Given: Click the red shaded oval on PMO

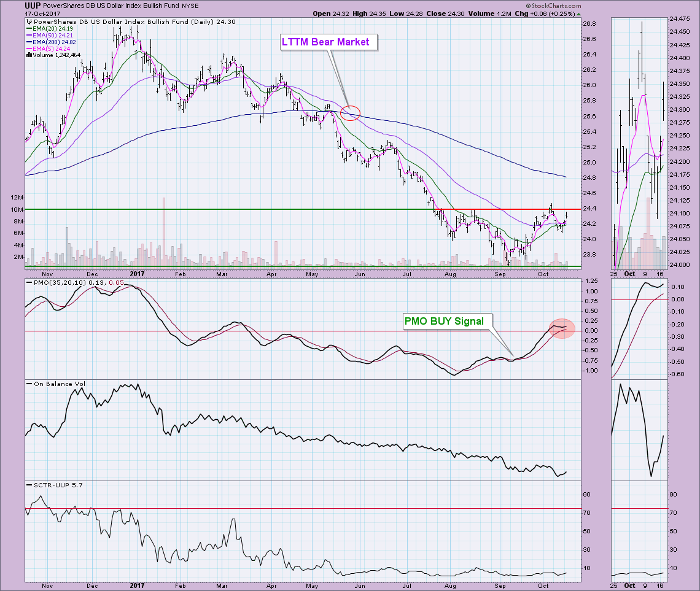Looking at the screenshot, I should coord(561,328).
